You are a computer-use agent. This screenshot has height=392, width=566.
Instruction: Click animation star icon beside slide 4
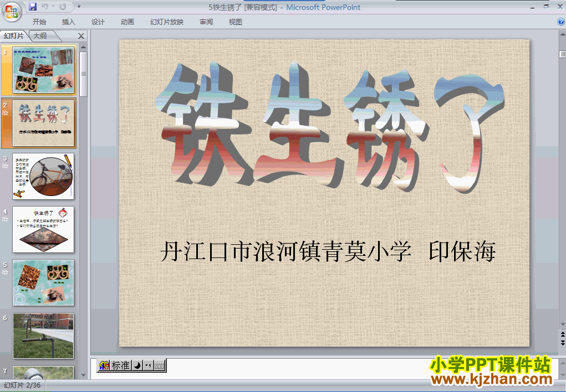point(6,219)
